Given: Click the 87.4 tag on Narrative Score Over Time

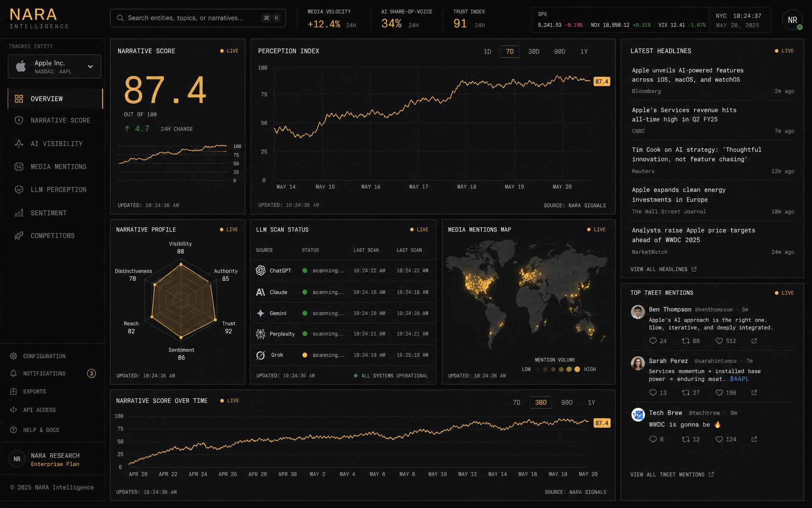Looking at the screenshot, I should tap(602, 423).
